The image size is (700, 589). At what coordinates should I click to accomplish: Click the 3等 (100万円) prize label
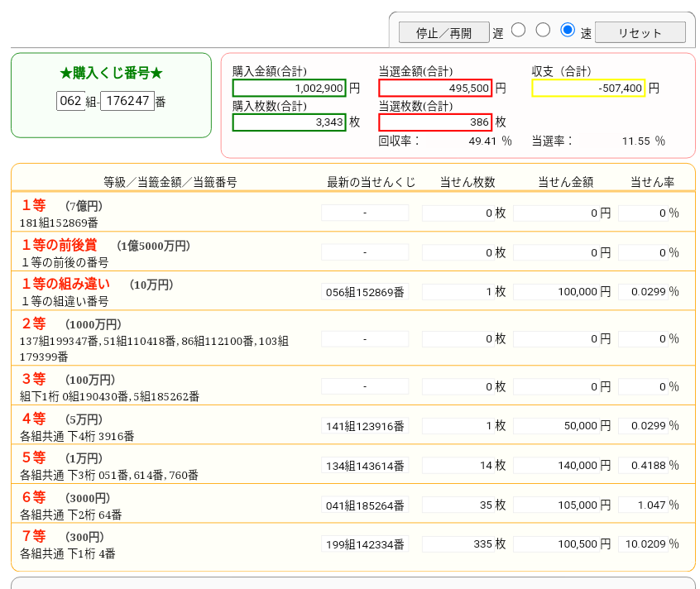point(69,379)
